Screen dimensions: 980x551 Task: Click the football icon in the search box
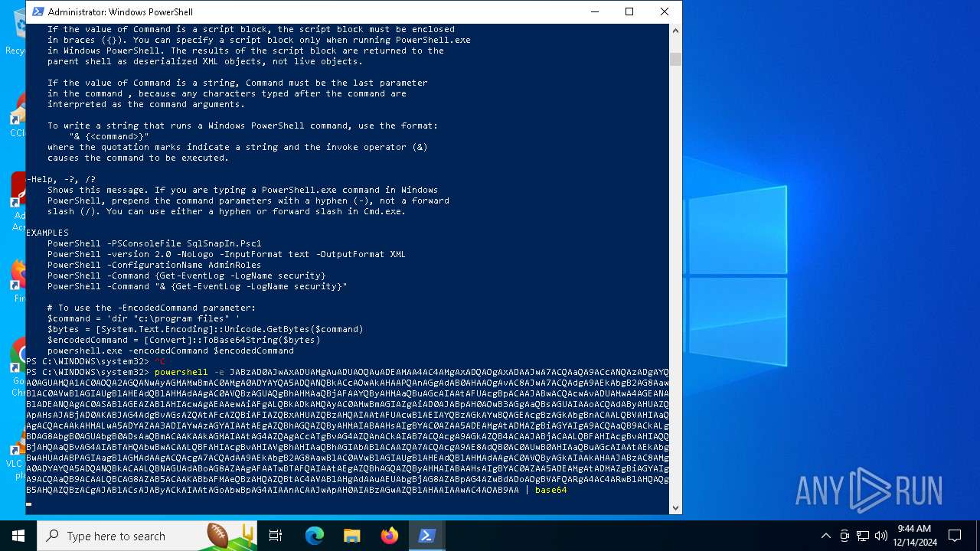(x=217, y=535)
